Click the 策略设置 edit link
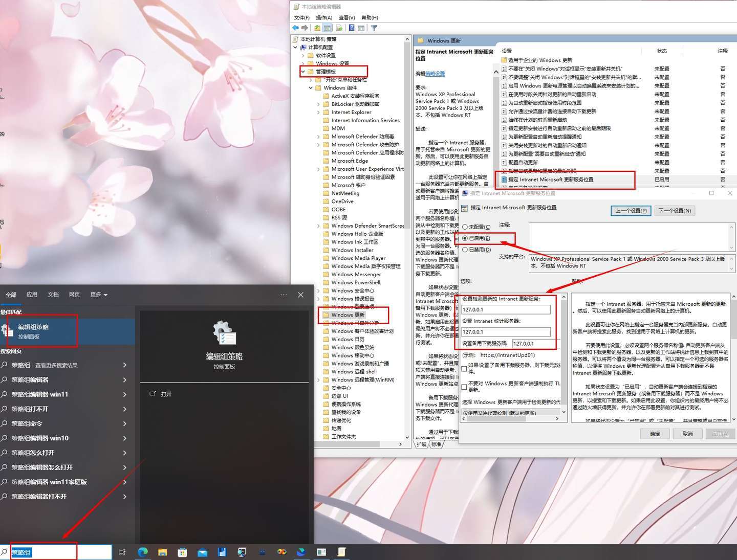Viewport: 737px width, 560px height. (x=435, y=74)
